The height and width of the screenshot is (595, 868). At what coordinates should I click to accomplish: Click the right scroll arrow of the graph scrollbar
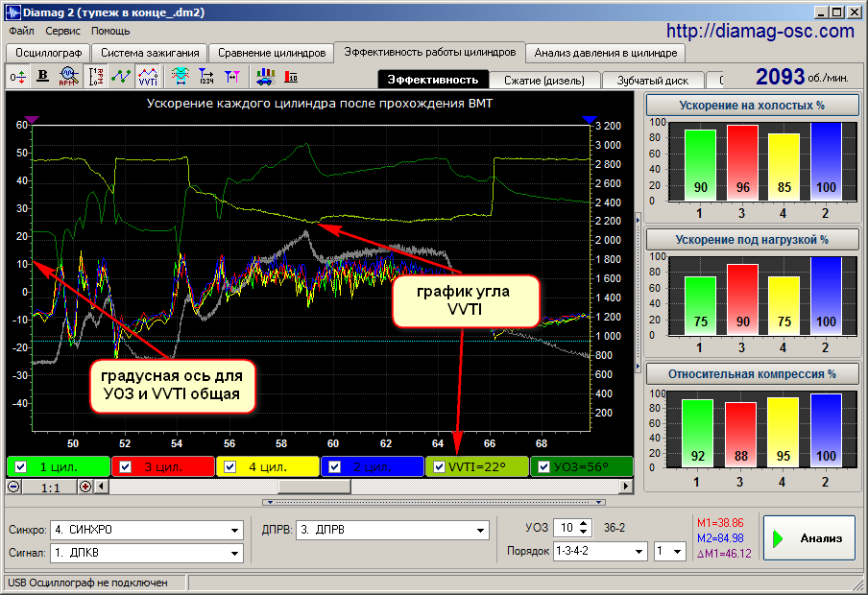click(626, 487)
